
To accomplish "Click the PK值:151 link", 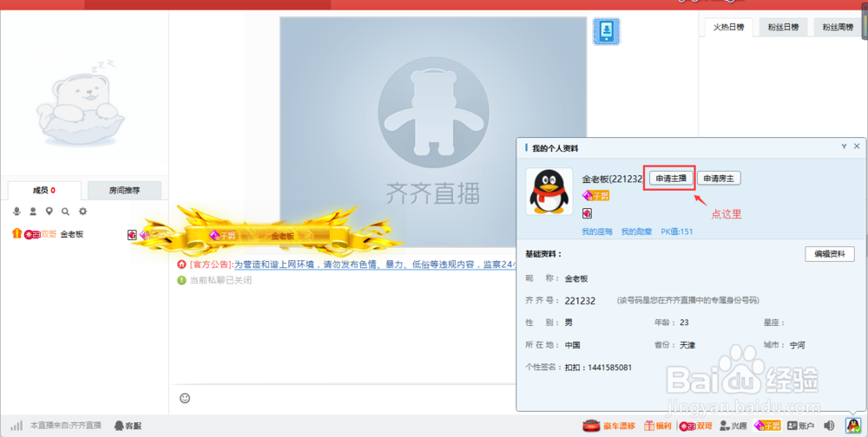I will point(676,232).
